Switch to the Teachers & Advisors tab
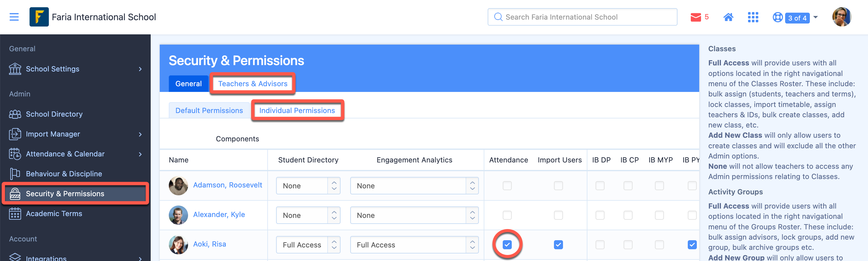Viewport: 868px width, 261px height. (253, 83)
